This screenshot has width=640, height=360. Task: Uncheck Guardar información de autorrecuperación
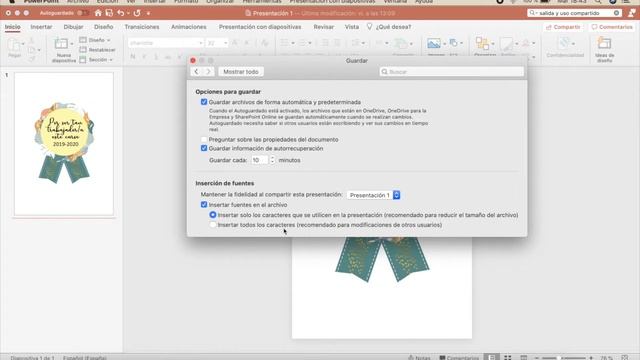point(204,148)
